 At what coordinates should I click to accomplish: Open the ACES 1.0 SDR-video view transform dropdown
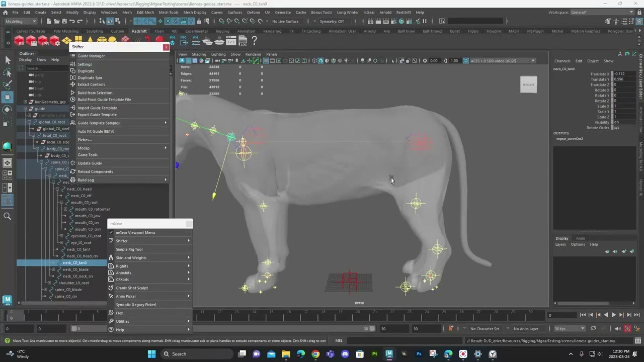(503, 61)
